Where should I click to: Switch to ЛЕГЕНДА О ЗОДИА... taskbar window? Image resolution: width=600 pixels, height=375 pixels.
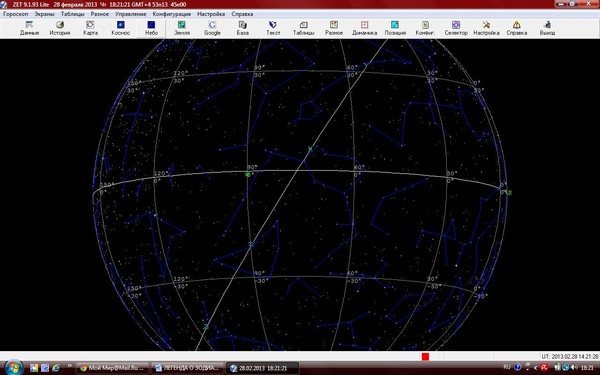tap(188, 368)
